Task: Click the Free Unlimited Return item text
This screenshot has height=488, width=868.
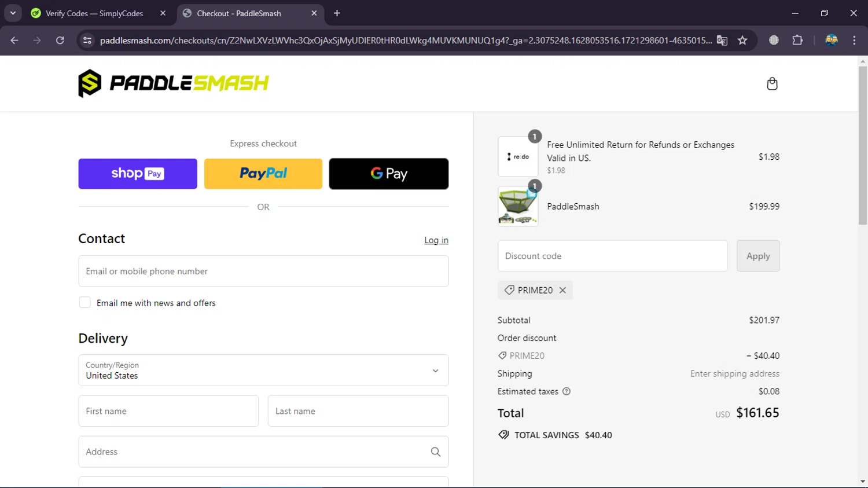Action: tap(641, 151)
